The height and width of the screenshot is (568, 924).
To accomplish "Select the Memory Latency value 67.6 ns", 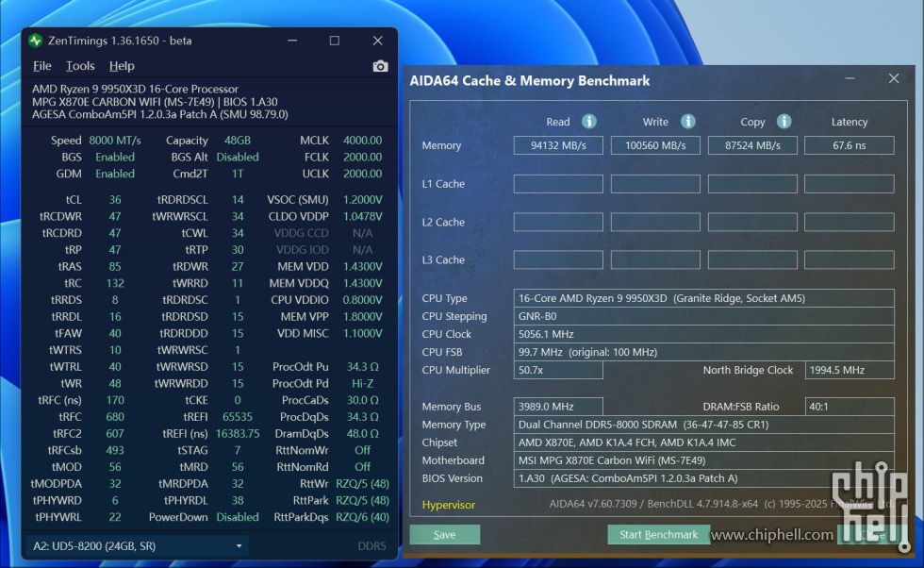I will point(850,145).
